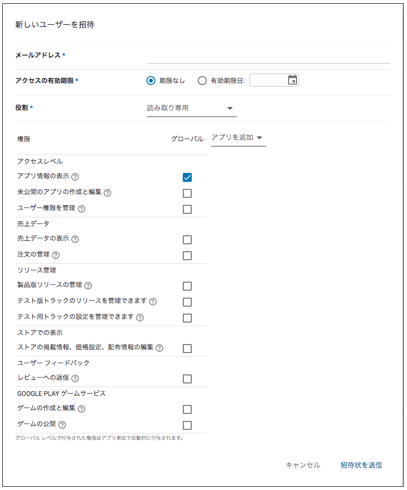407x490 pixels.
Task: Open help icon beside ユーザー権限を管理
Action: tap(82, 209)
